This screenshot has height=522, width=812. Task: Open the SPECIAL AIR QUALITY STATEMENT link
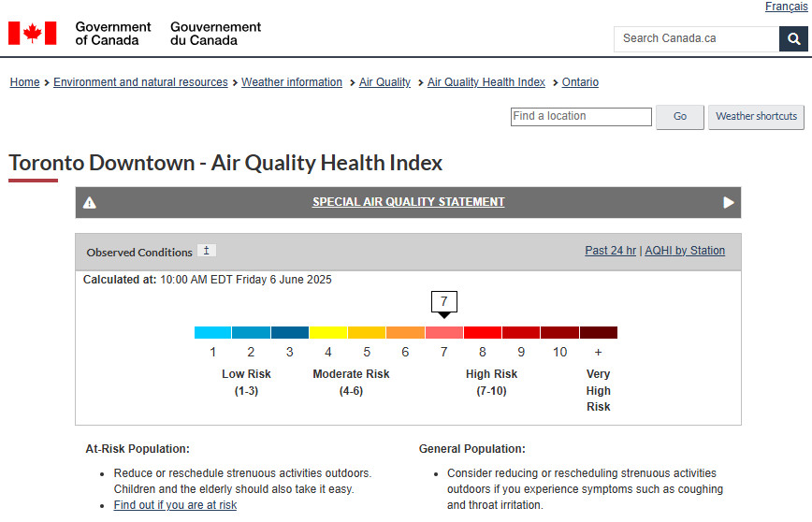(408, 202)
